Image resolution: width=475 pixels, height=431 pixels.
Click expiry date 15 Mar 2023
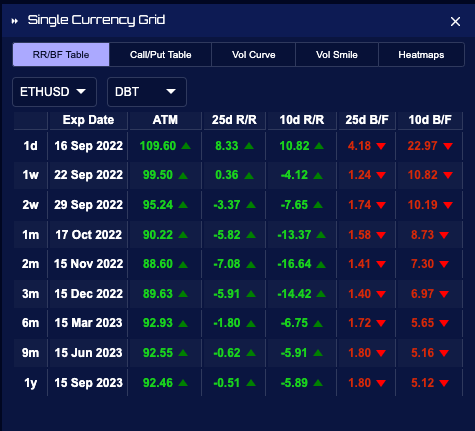coord(88,323)
